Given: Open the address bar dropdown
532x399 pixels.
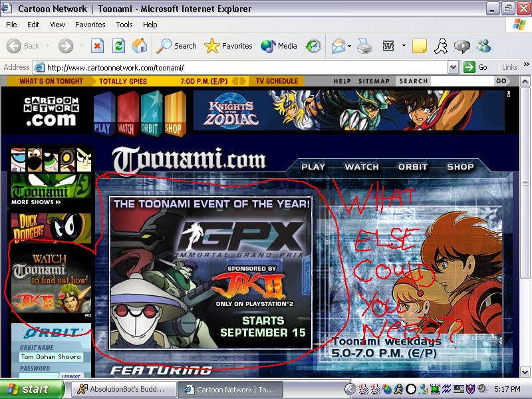Looking at the screenshot, I should click(454, 67).
